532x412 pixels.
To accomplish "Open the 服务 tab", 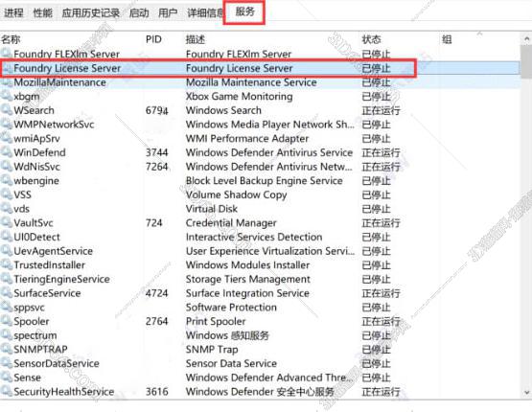I will [x=244, y=11].
